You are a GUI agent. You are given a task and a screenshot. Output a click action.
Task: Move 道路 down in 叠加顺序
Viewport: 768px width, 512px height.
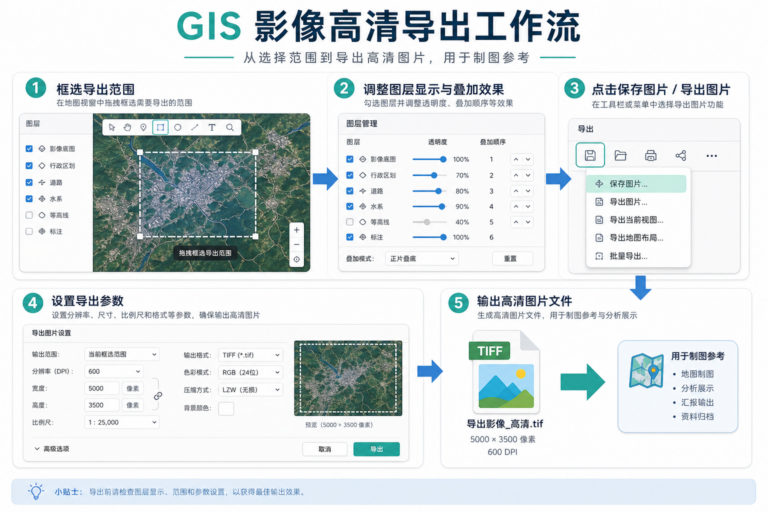(x=528, y=191)
